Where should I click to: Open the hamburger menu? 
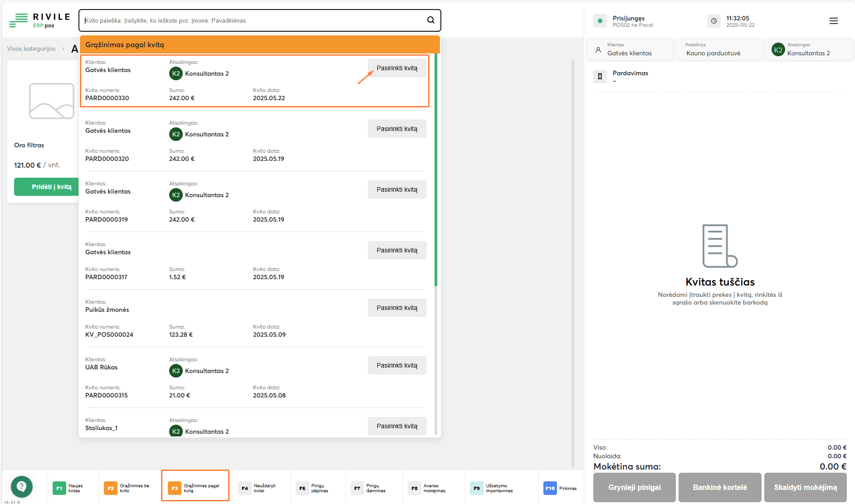pos(833,21)
